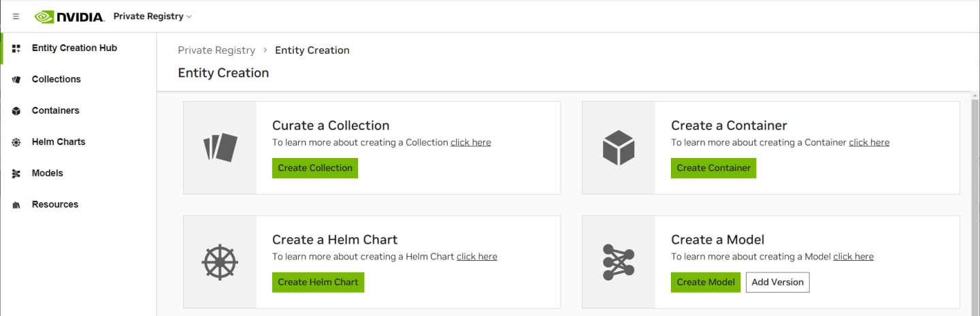Click the Private Registry breadcrumb link

tap(216, 50)
